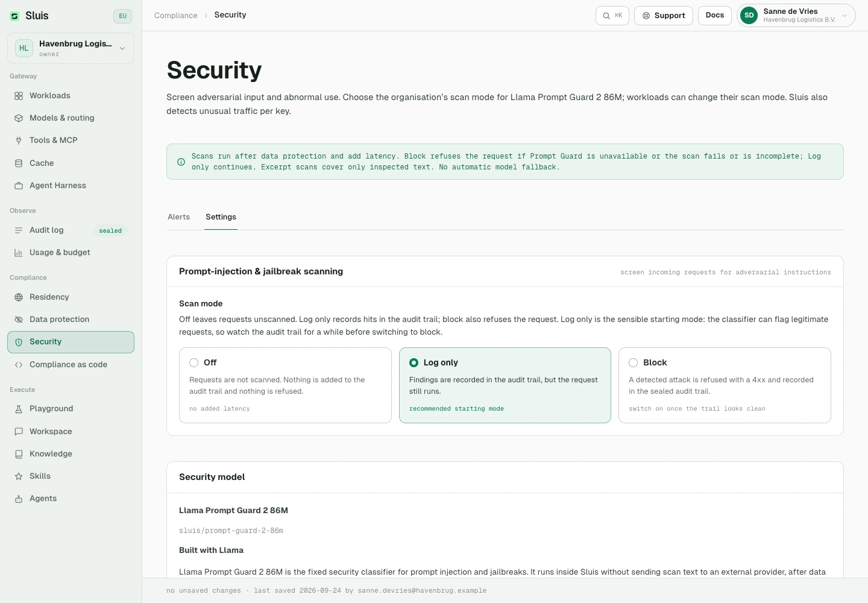The image size is (868, 603).
Task: Click the Knowledge book icon
Action: [19, 454]
